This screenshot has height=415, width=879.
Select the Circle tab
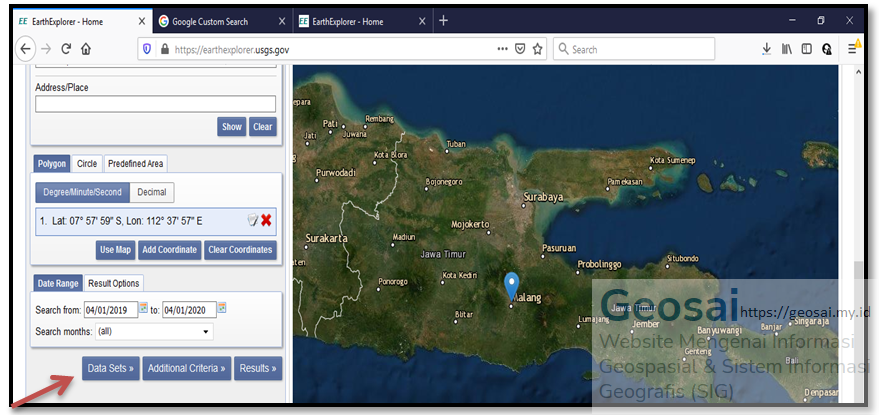[87, 164]
